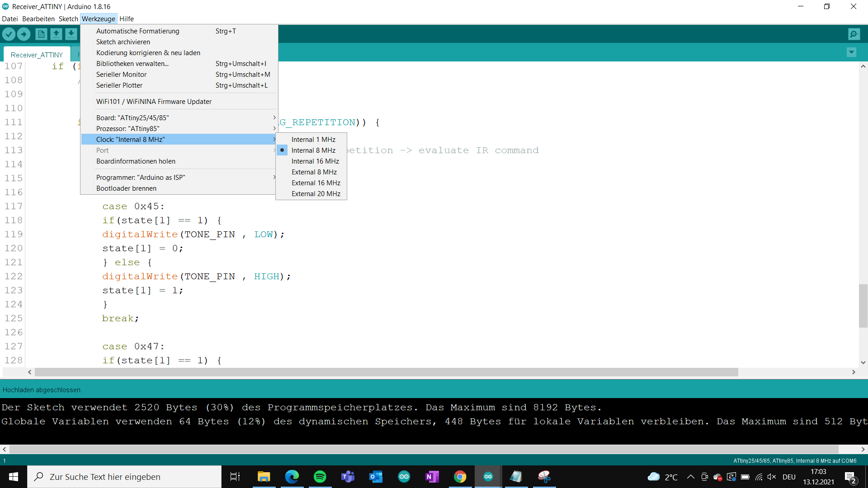Choose Sketch archivieren
868x488 pixels.
[179, 42]
